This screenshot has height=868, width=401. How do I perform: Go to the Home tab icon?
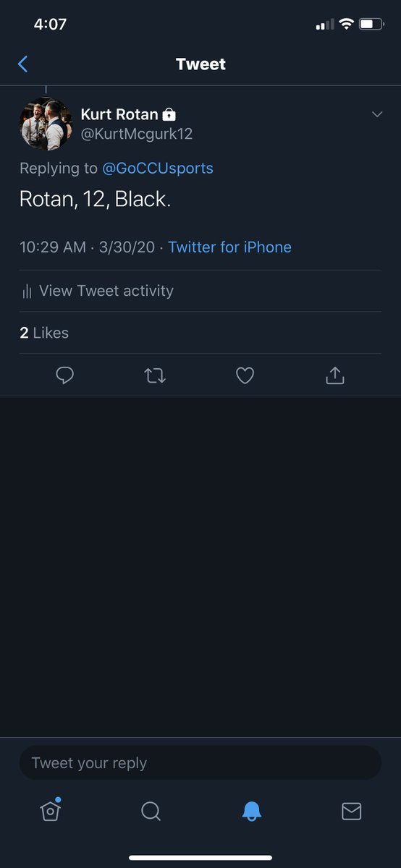pyautogui.click(x=50, y=810)
